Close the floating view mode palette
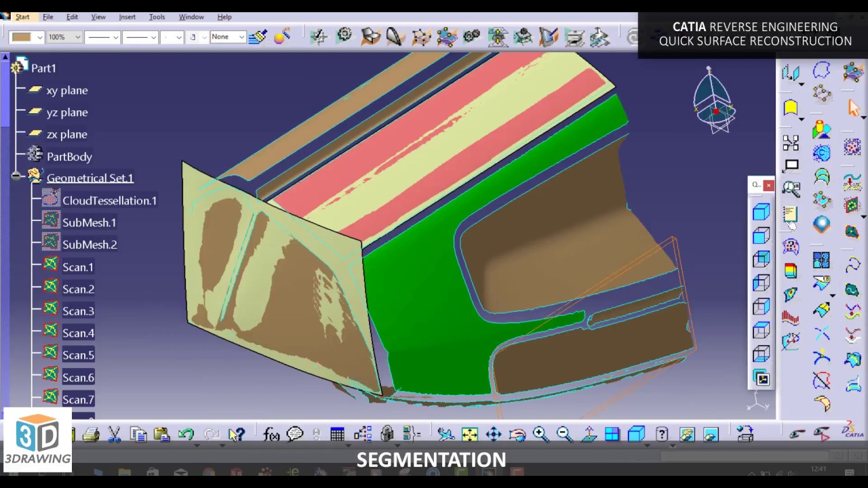Viewport: 868px width, 488px height. pos(768,185)
